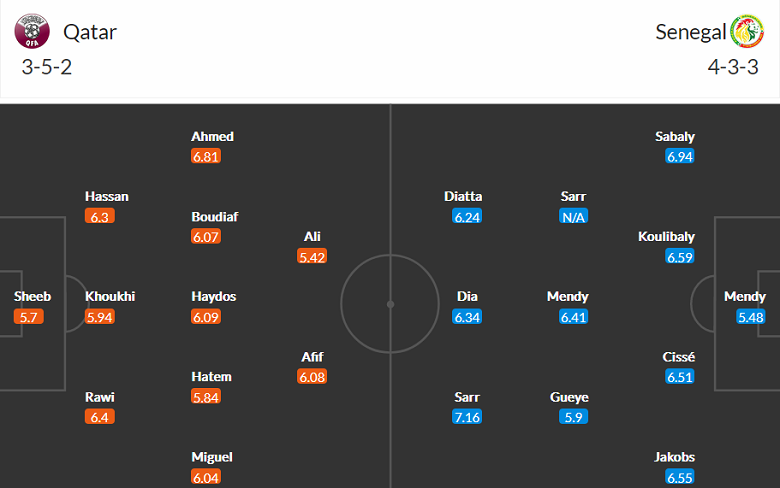The height and width of the screenshot is (488, 780).
Task: Select Qatar goalkeeper Sheeb
Action: click(32, 297)
